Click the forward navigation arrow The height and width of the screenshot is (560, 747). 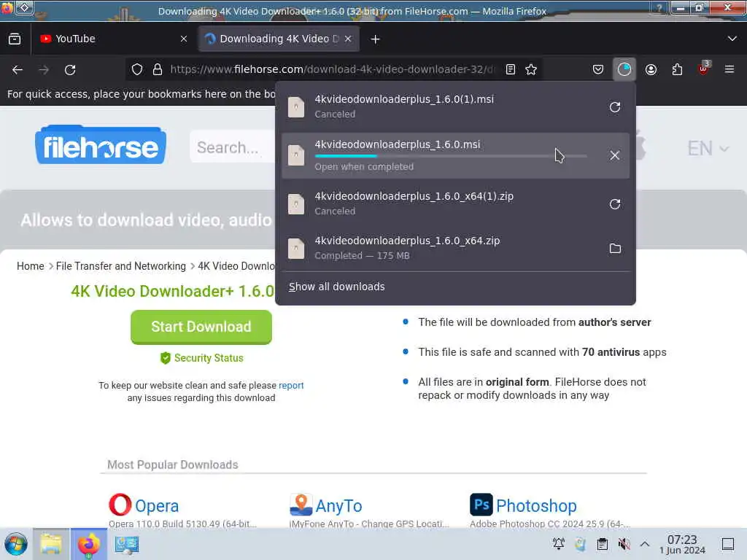(x=44, y=70)
